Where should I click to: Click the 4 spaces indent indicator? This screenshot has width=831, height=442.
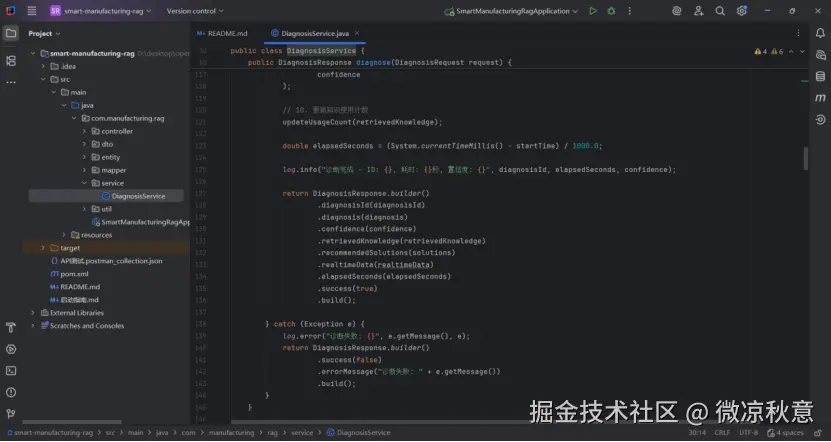click(785, 433)
